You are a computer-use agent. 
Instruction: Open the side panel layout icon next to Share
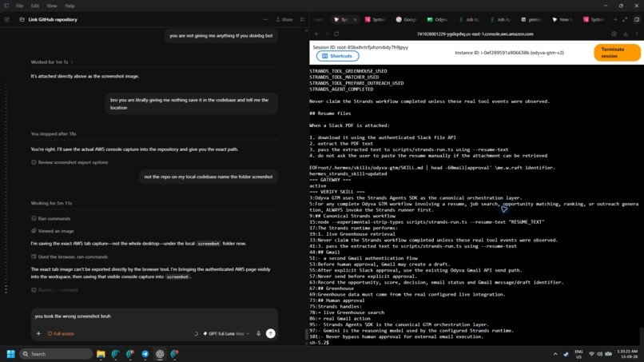point(303,19)
